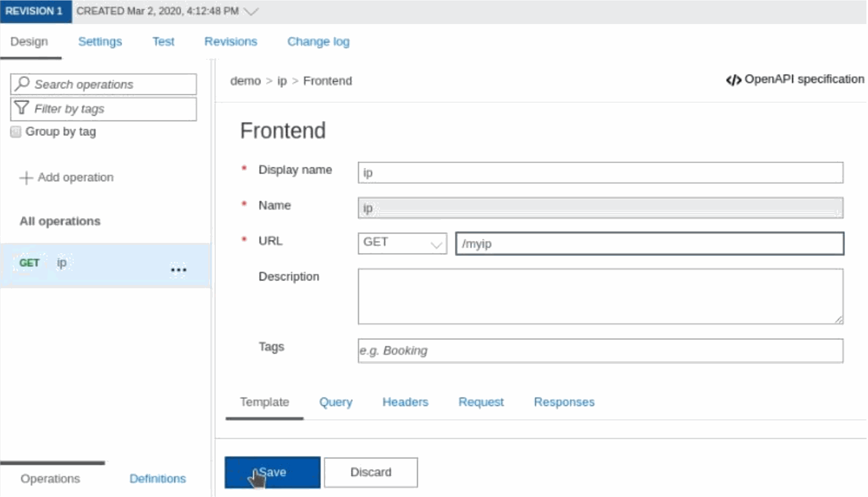Click the Description resize handle
Image resolution: width=868 pixels, height=497 pixels.
pyautogui.click(x=839, y=319)
